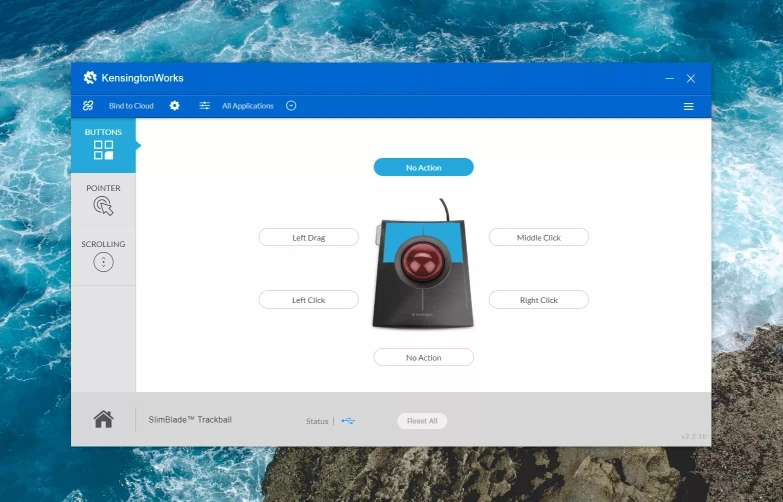The image size is (783, 502).
Task: Click the Reset All button
Action: click(x=422, y=421)
